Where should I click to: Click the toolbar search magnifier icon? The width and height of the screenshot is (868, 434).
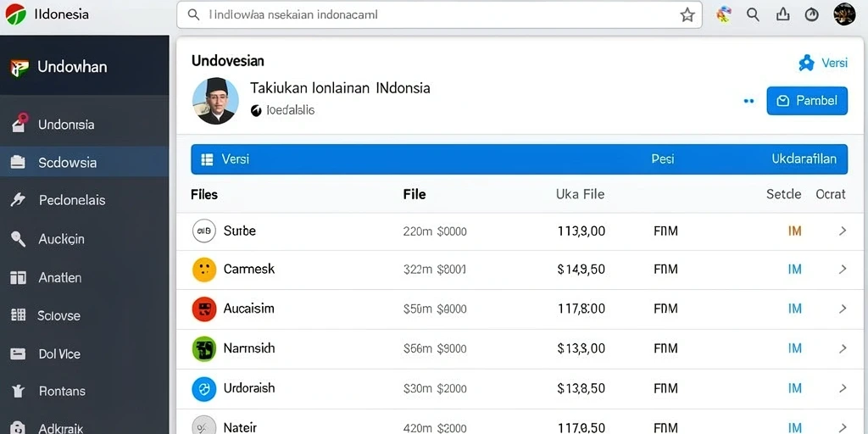click(x=753, y=15)
